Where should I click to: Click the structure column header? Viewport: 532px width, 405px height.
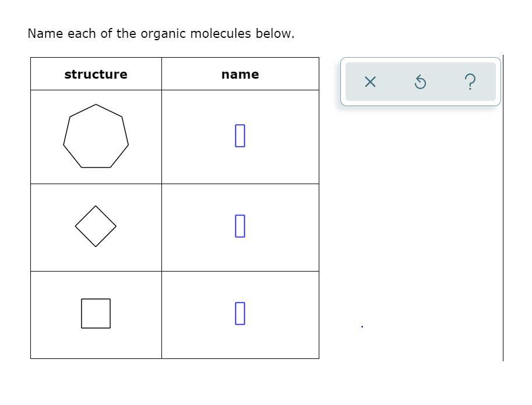(96, 74)
